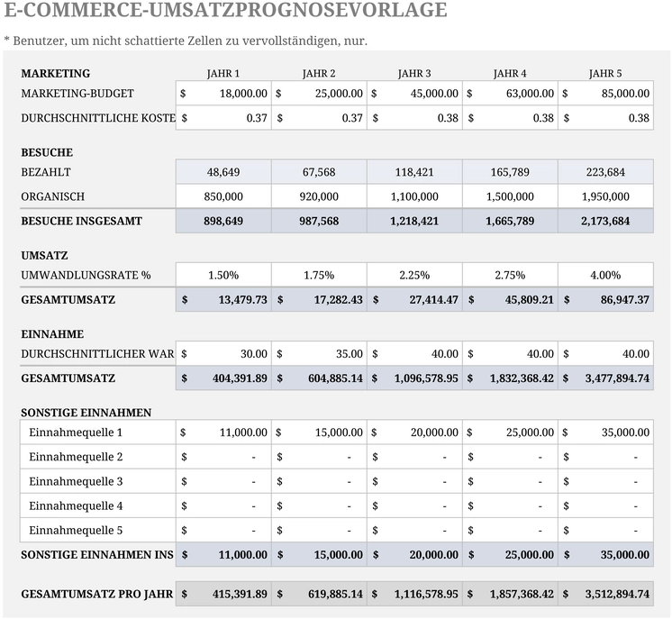Click the Bezahlt visits value 118,421
The height and width of the screenshot is (619, 672).
(414, 172)
